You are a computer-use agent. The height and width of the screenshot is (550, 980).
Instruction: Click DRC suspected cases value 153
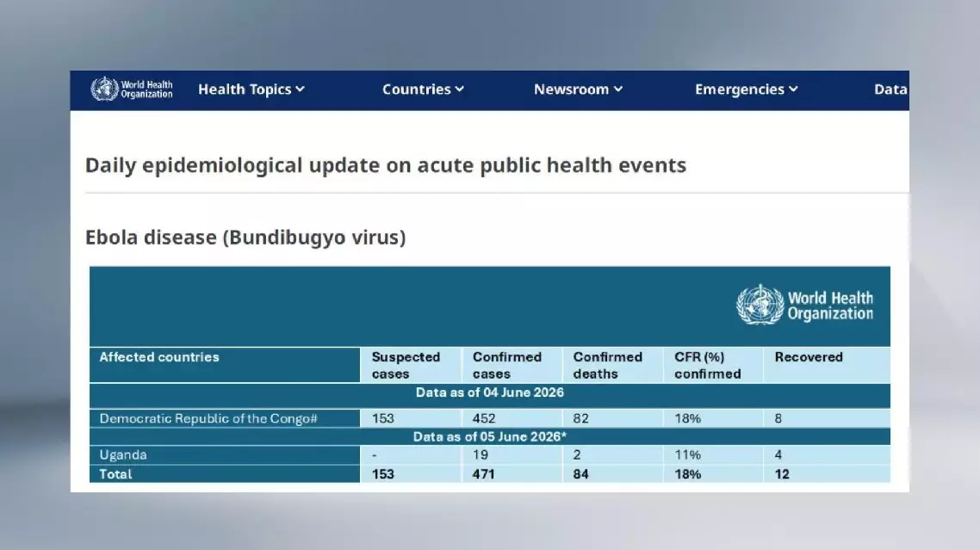click(383, 419)
